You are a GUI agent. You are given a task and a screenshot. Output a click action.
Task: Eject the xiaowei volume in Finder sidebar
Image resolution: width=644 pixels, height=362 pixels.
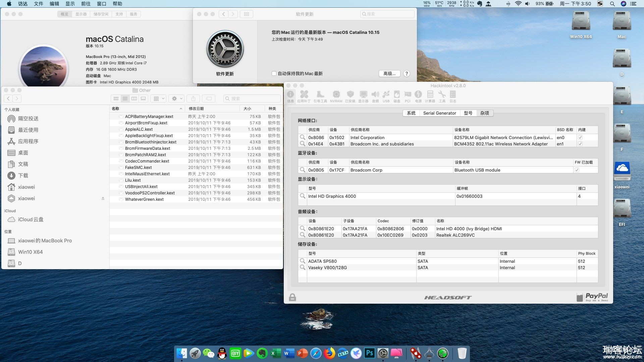coord(103,198)
